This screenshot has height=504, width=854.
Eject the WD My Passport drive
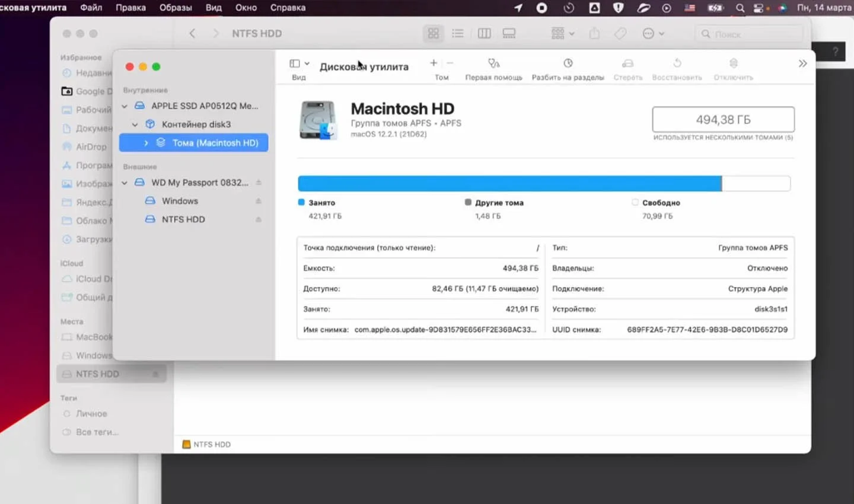(x=259, y=183)
